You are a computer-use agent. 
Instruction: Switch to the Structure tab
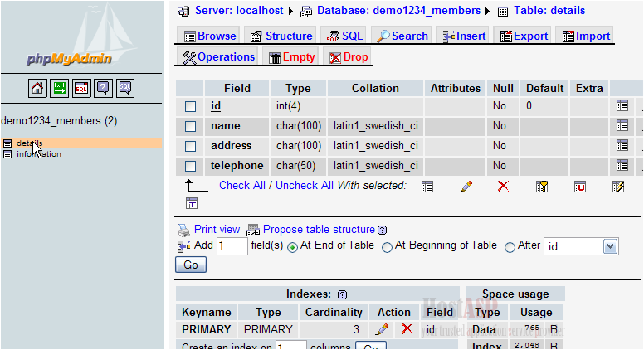click(280, 36)
